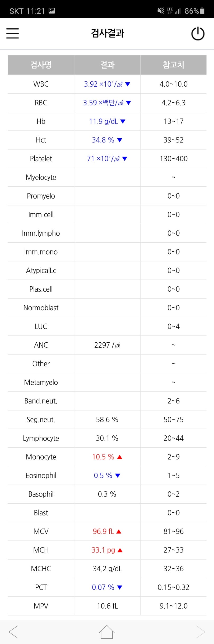Tap the Hb result 11.9 g/dL
The image size is (214, 644).
(104, 121)
